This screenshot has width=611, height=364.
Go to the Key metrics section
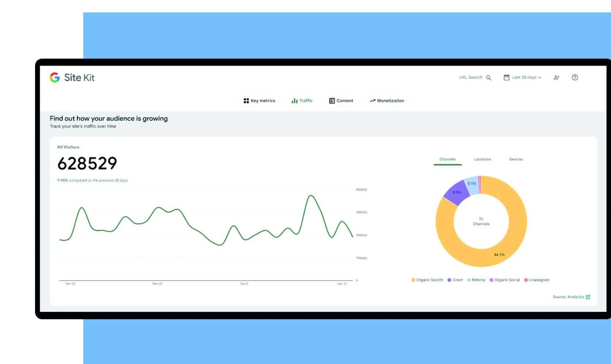(259, 101)
